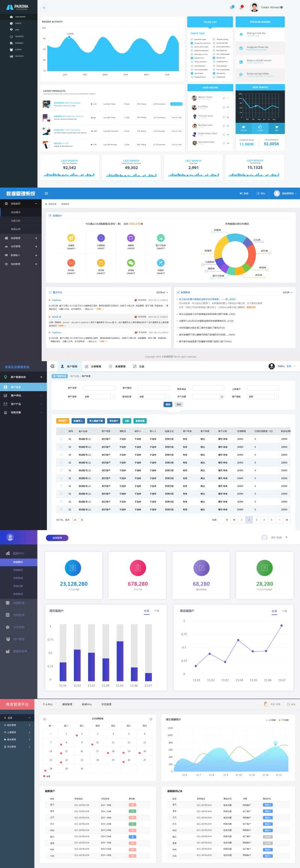Open the notification bell in Parina header

point(241,7)
